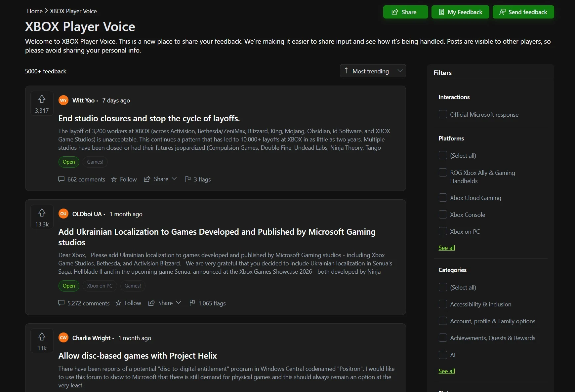575x392 pixels.
Task: View the 3 flags on layoffs post
Action: [x=198, y=179]
